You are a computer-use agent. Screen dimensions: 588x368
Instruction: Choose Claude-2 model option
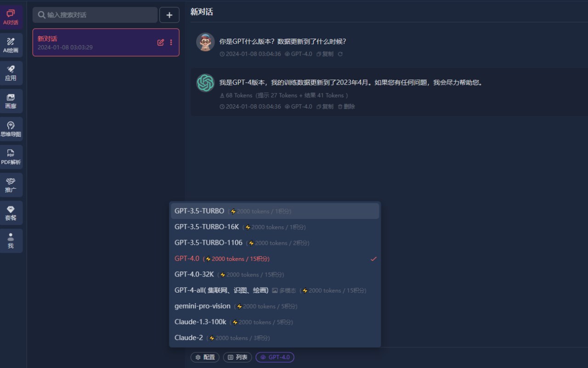click(275, 338)
